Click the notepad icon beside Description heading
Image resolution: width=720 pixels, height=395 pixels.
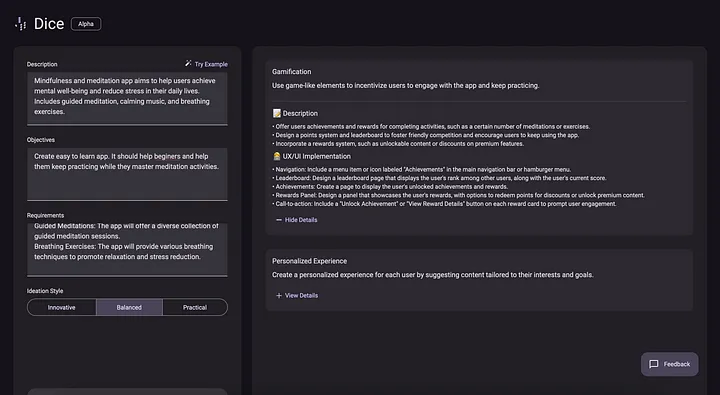click(276, 113)
